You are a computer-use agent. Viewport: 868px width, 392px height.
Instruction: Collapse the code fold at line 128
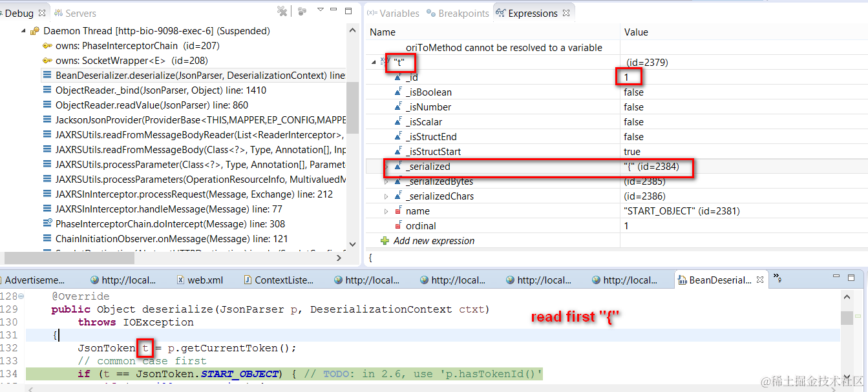point(21,296)
